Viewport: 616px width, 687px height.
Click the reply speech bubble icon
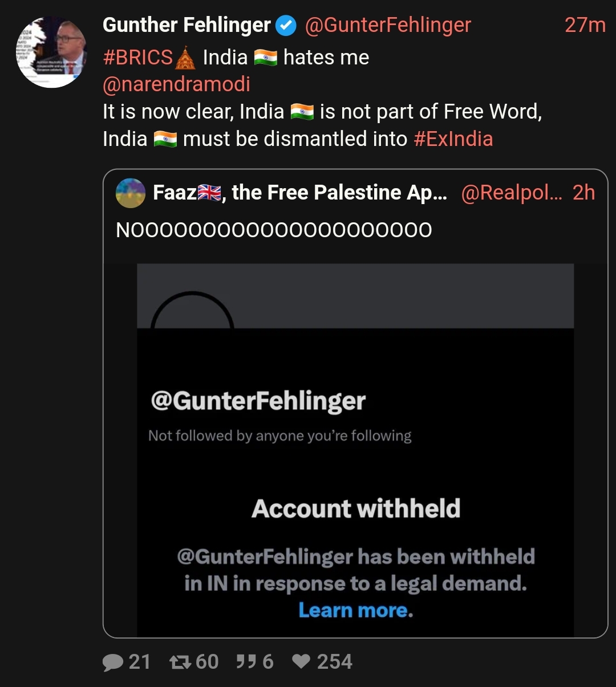[x=114, y=662]
